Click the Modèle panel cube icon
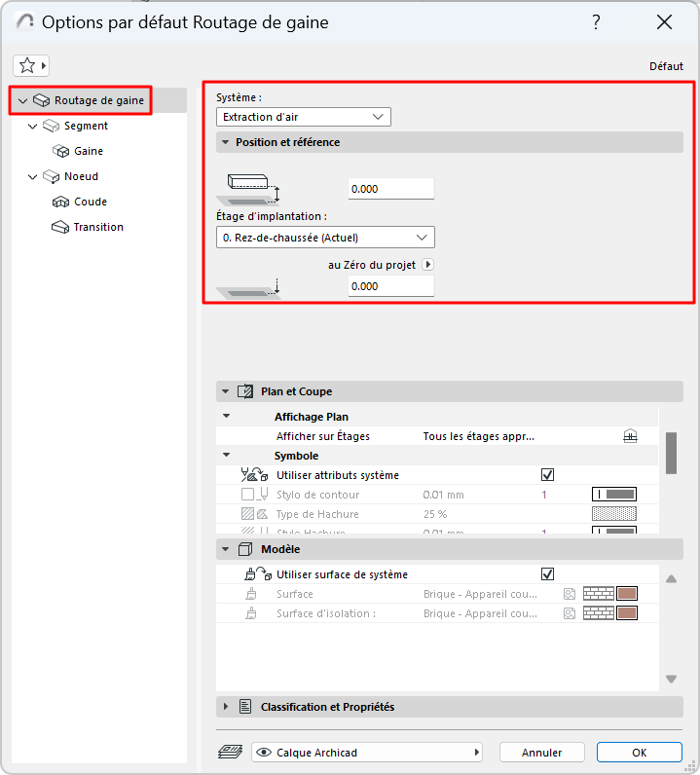 click(245, 549)
